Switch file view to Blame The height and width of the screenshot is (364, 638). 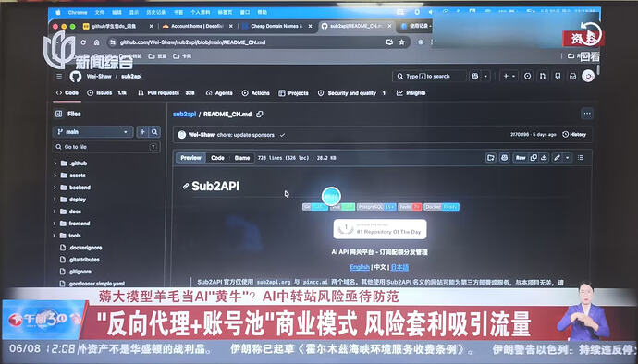(x=242, y=158)
